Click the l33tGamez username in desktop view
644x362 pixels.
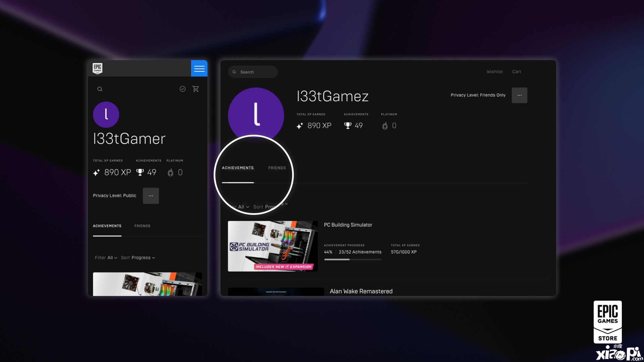332,97
